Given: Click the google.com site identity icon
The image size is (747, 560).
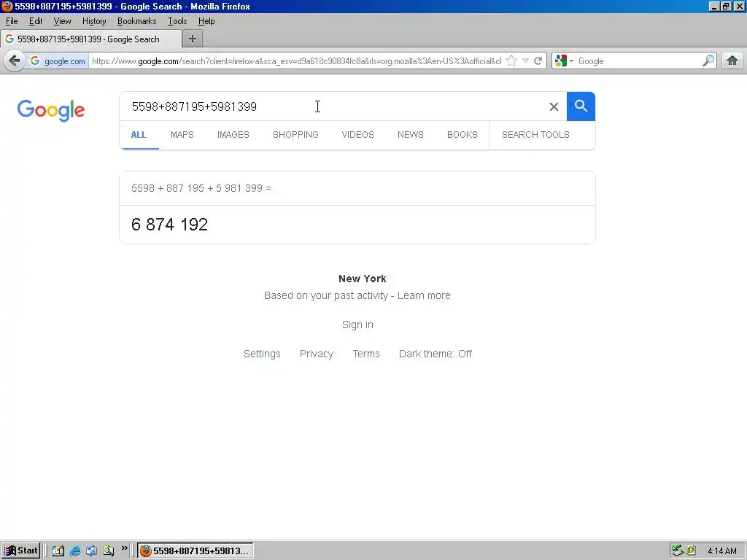Looking at the screenshot, I should [x=35, y=61].
